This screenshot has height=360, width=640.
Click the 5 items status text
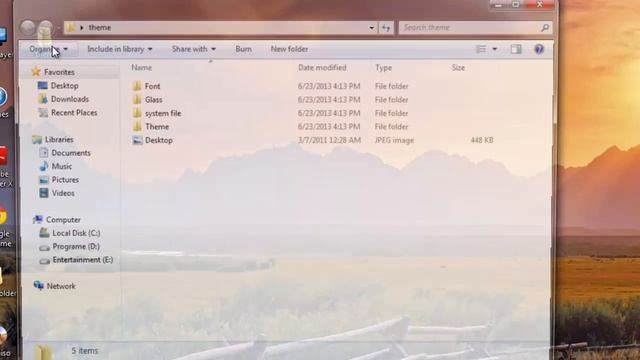click(x=85, y=351)
